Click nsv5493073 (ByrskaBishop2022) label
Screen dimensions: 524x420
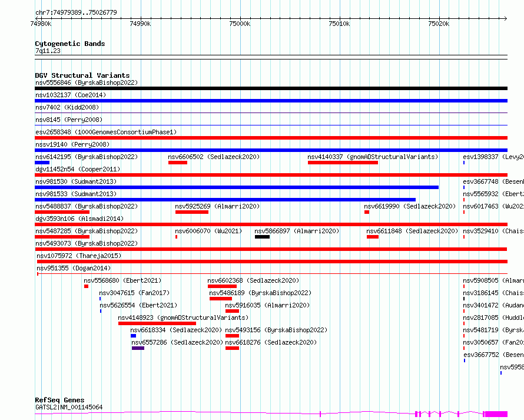click(x=87, y=243)
